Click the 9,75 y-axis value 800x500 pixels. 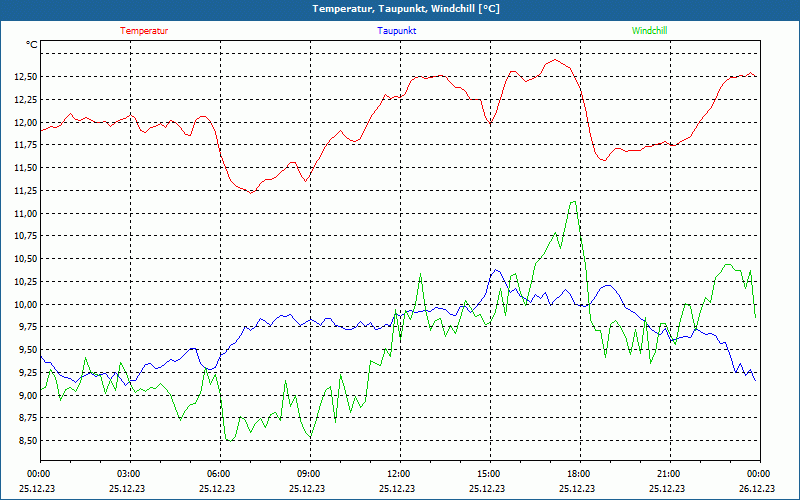point(28,327)
